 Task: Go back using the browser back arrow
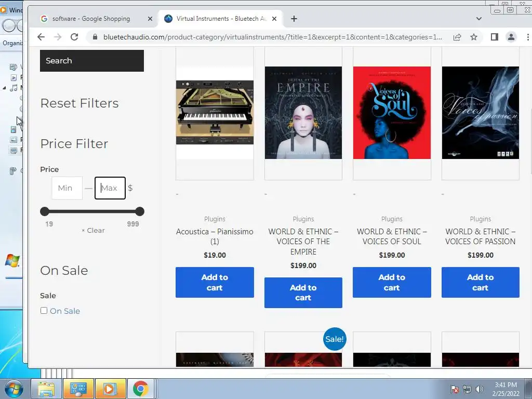[41, 37]
